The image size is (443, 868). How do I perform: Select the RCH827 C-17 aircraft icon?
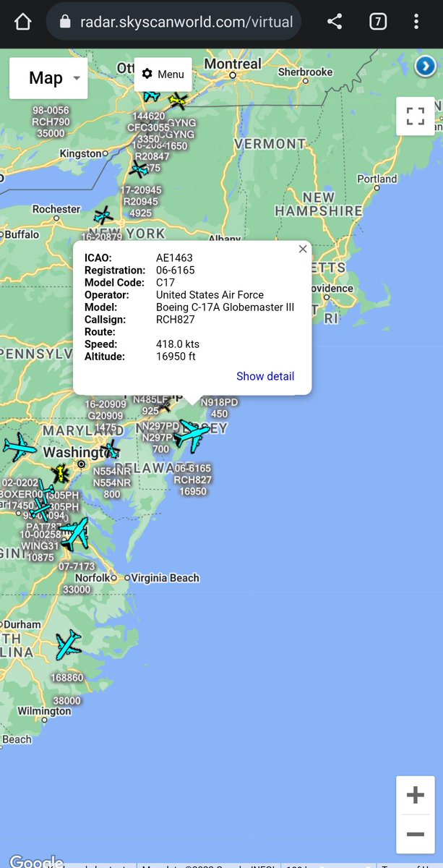tap(192, 436)
